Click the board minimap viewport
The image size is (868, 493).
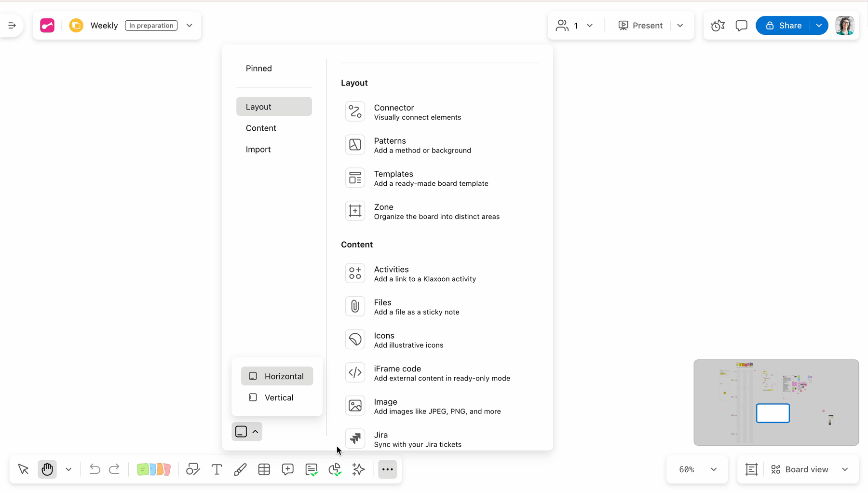click(x=773, y=413)
